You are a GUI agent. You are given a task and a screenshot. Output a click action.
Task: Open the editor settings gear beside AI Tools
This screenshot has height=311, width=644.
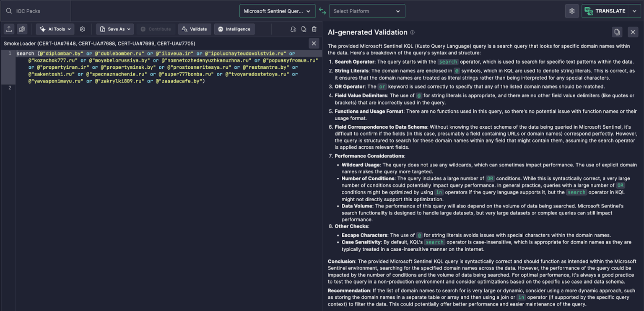tap(82, 29)
